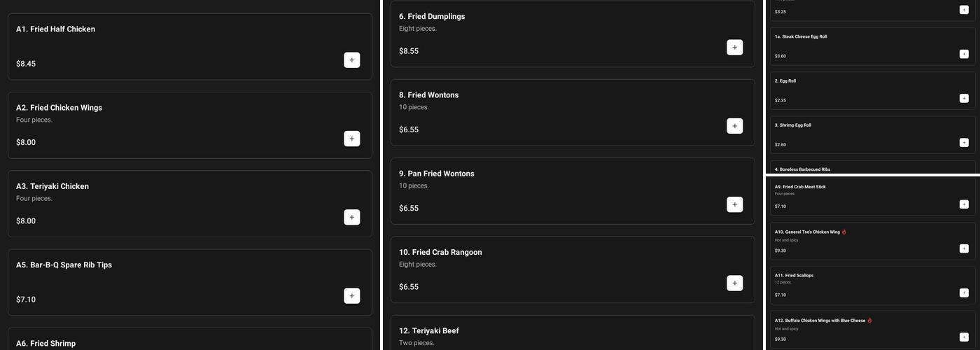Add 3. Shrimp Egg Roll to order
The height and width of the screenshot is (350, 980).
tap(964, 143)
